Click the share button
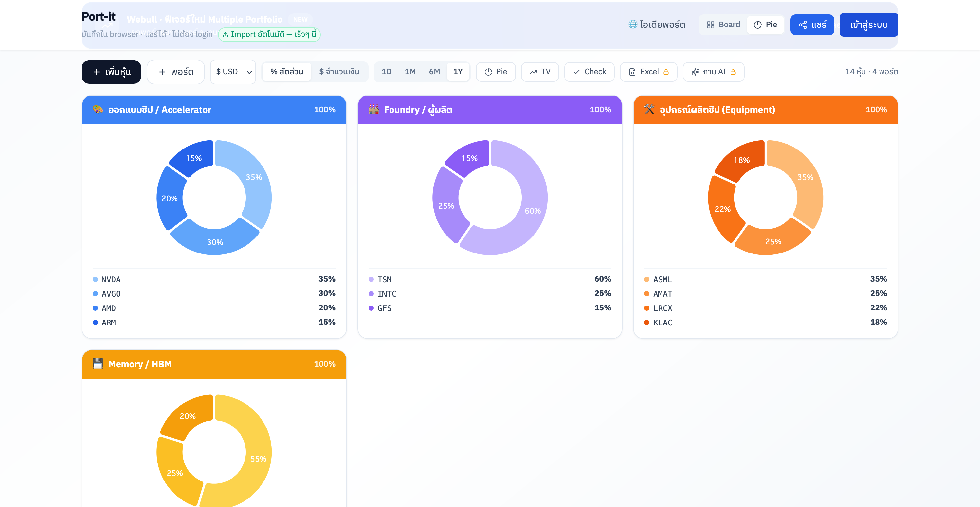This screenshot has width=980, height=507. (812, 25)
